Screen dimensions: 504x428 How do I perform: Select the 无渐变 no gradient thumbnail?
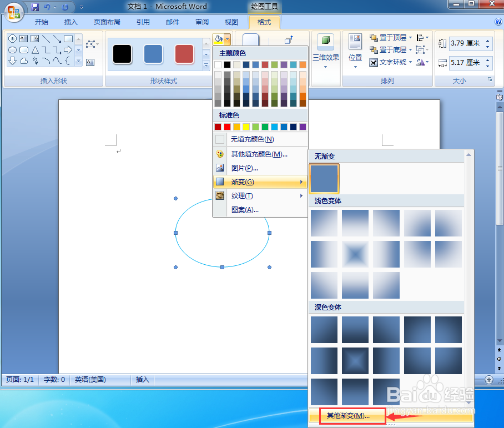click(x=324, y=178)
